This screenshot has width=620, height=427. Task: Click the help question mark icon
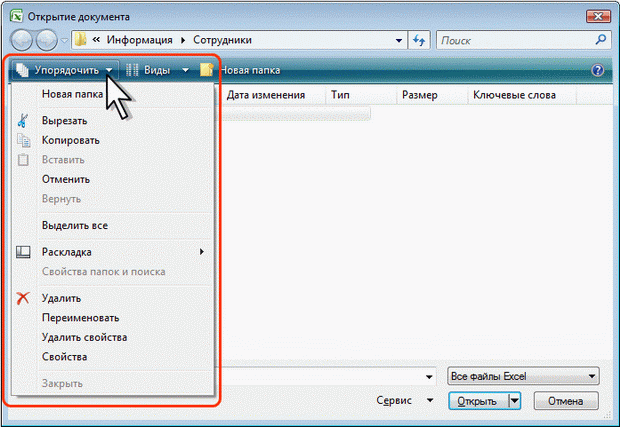coord(598,71)
